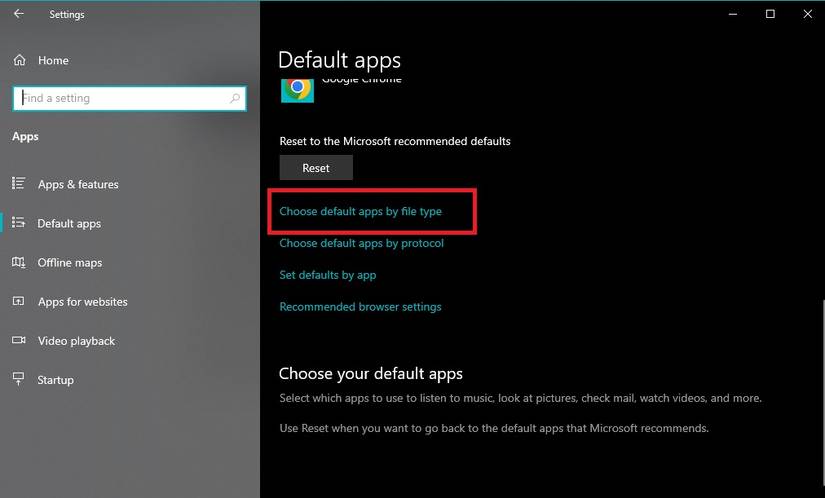The width and height of the screenshot is (825, 498).
Task: Click the Apps for websites icon
Action: [18, 301]
